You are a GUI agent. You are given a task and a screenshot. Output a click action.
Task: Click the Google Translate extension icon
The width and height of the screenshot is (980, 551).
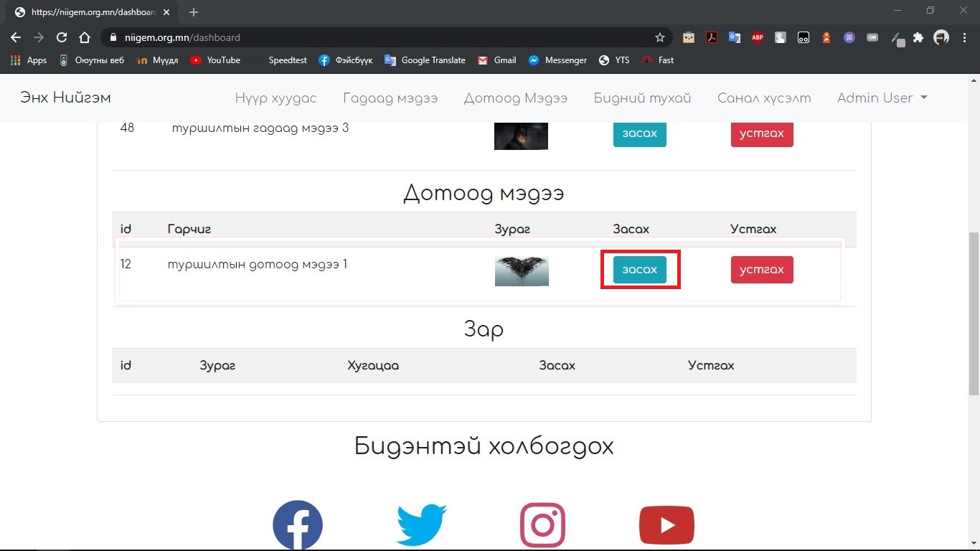[735, 37]
